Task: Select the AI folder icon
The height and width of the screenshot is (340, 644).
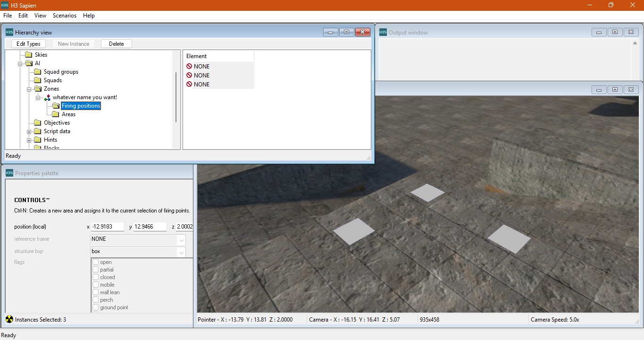Action: pyautogui.click(x=28, y=63)
